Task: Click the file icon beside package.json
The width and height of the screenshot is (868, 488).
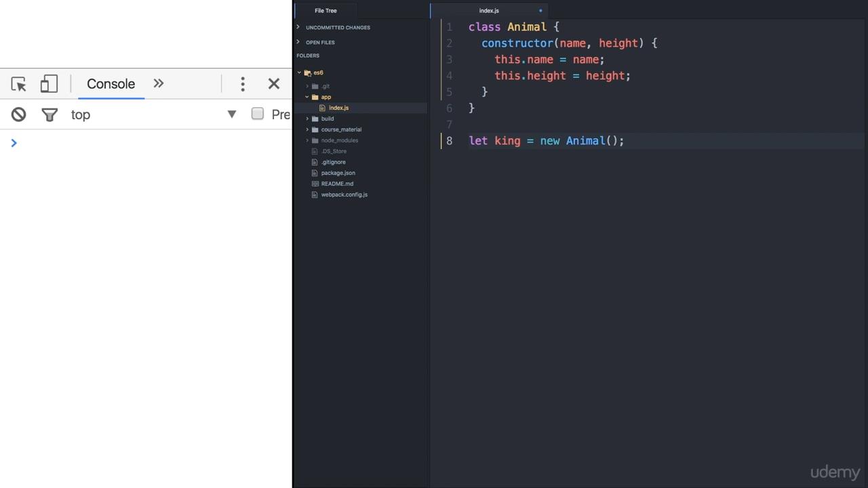Action: pyautogui.click(x=315, y=173)
